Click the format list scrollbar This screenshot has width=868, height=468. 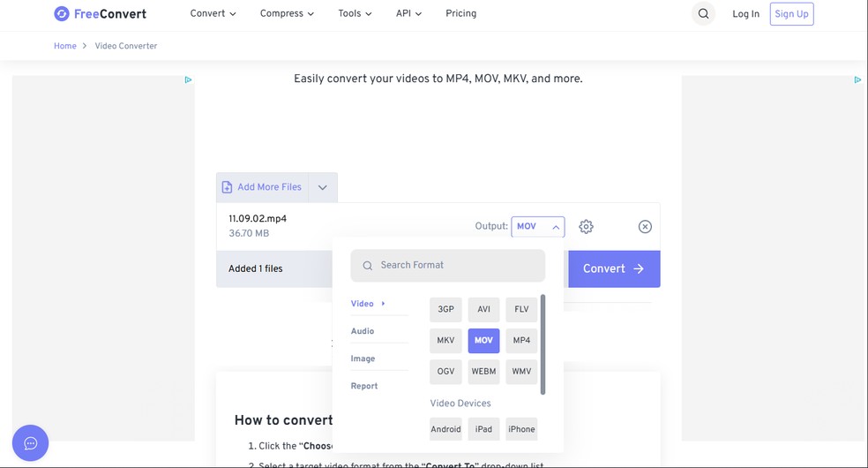543,344
